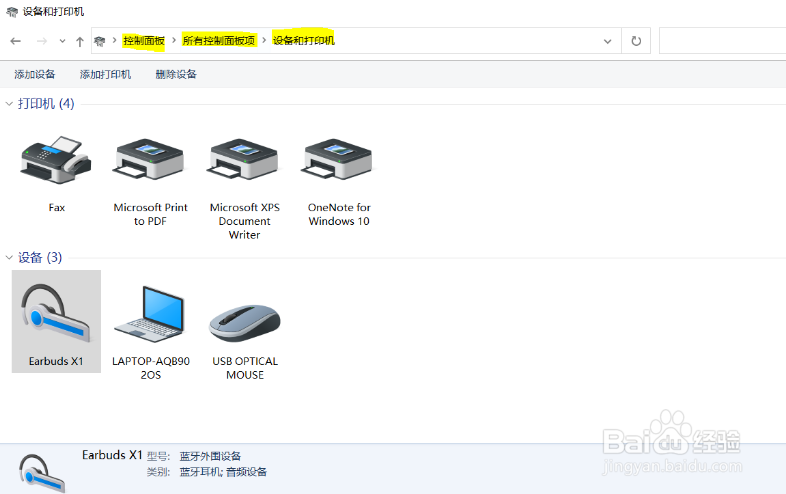Go up one folder level

[80, 41]
